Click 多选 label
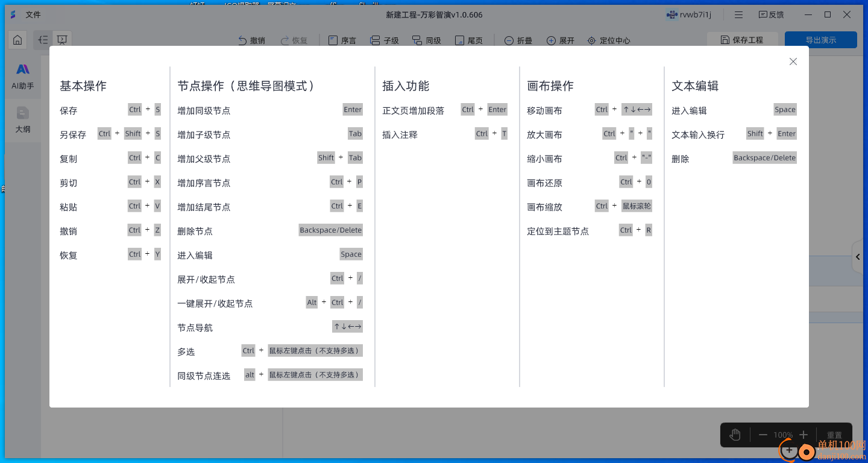Screen dimensions: 868x463 point(186,351)
